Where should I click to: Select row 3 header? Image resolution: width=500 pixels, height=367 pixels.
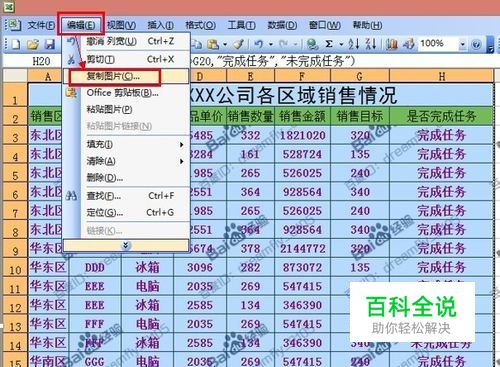(15, 135)
